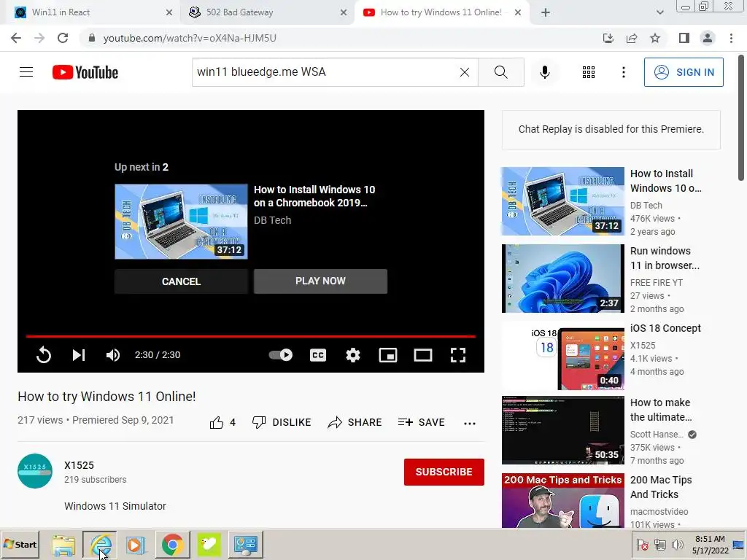
Task: Close the 502 Bad Gateway tab
Action: [344, 12]
